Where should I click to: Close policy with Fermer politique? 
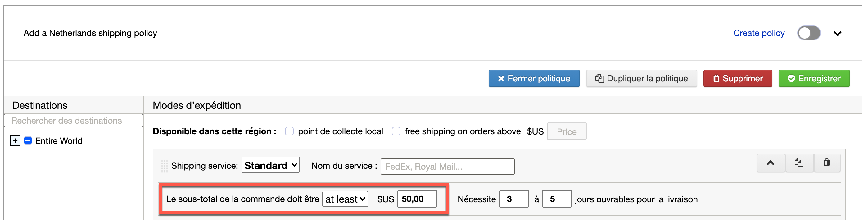[x=534, y=79]
